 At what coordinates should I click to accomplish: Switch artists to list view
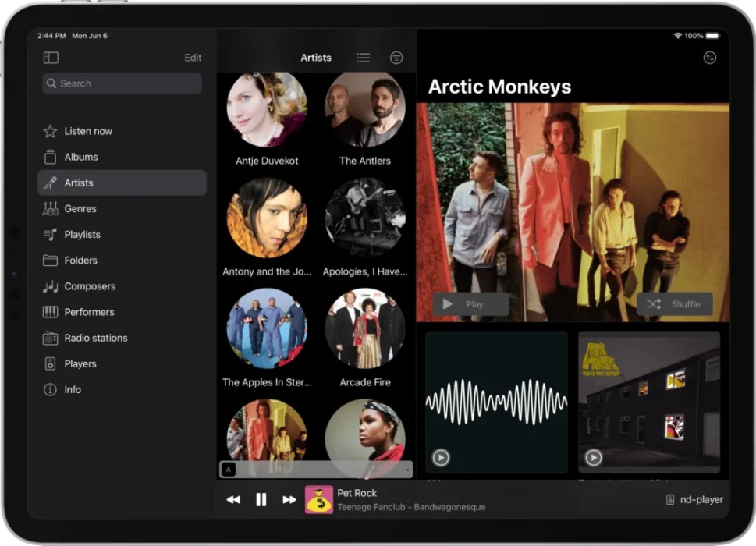364,58
